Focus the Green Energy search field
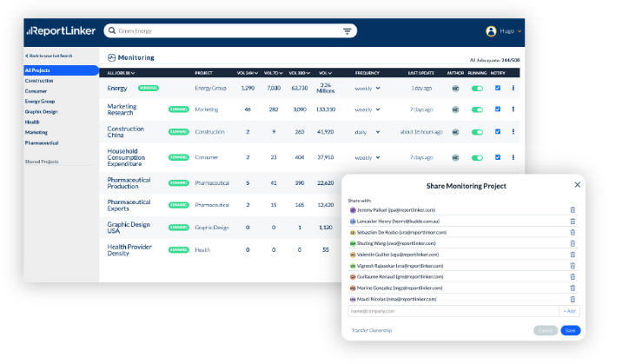Image resolution: width=622 pixels, height=364 pixels. click(228, 31)
